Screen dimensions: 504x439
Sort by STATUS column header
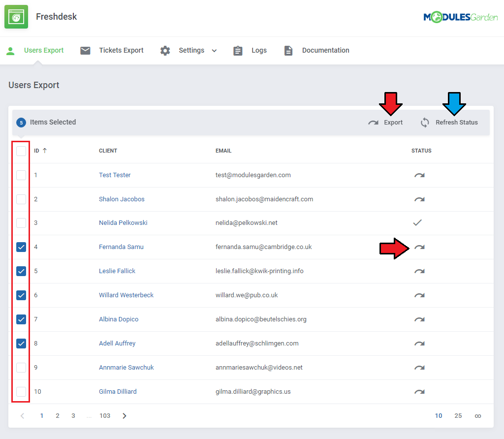point(421,151)
